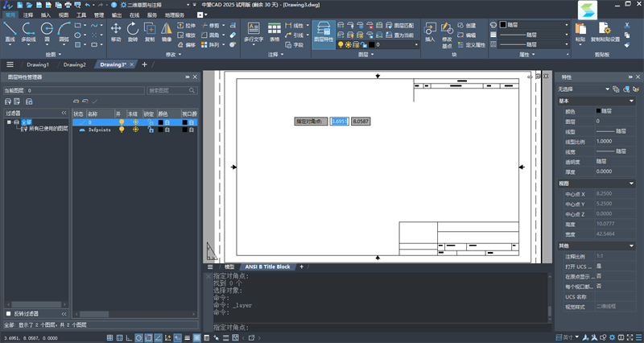Click the Circle (圆) tool icon
The width and height of the screenshot is (644, 343).
pos(47,31)
